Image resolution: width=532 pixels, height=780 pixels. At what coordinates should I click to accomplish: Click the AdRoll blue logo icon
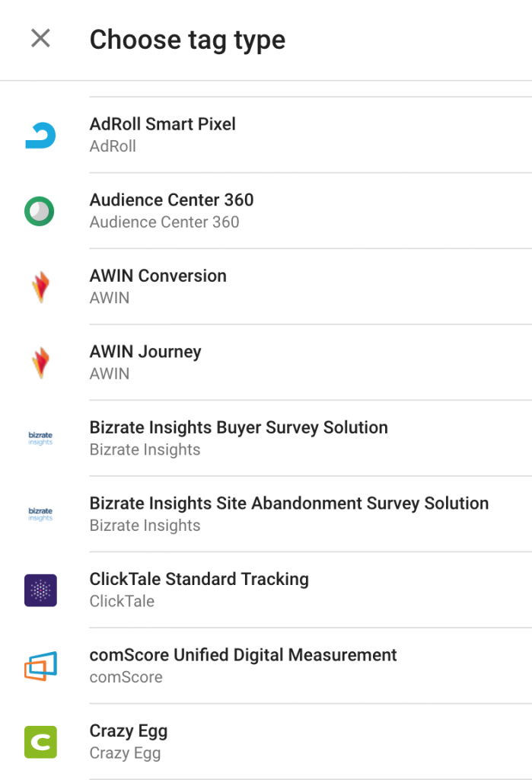click(x=40, y=136)
